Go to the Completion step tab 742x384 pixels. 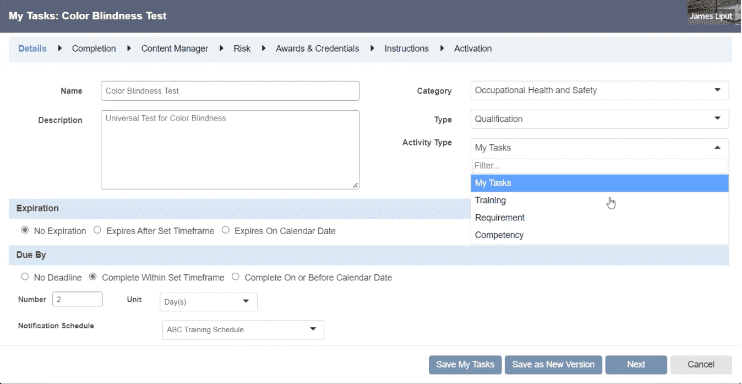click(x=94, y=48)
